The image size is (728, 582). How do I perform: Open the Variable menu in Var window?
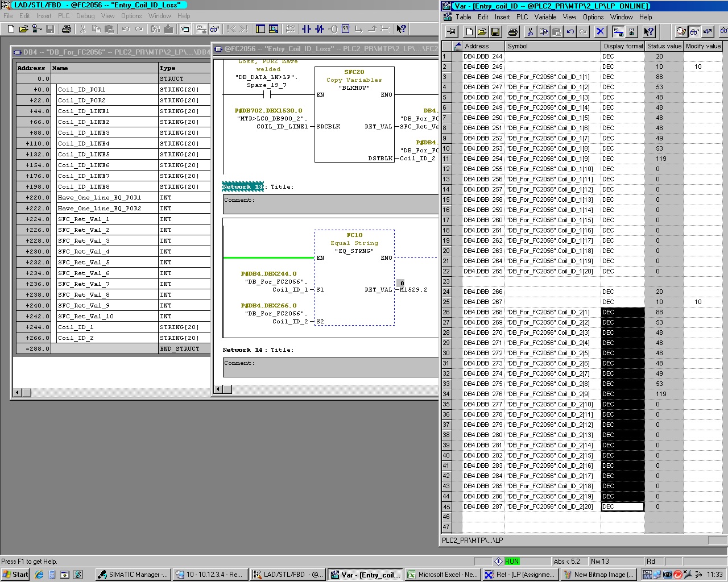point(545,17)
